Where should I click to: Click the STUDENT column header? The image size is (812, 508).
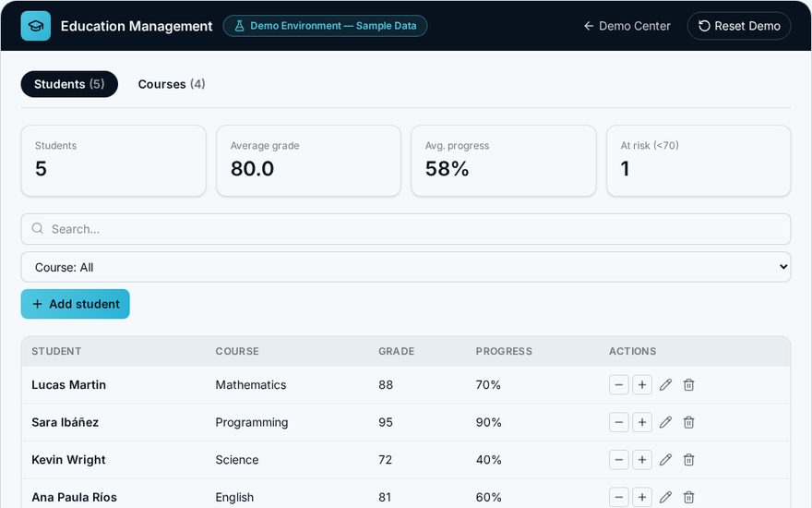pyautogui.click(x=56, y=352)
